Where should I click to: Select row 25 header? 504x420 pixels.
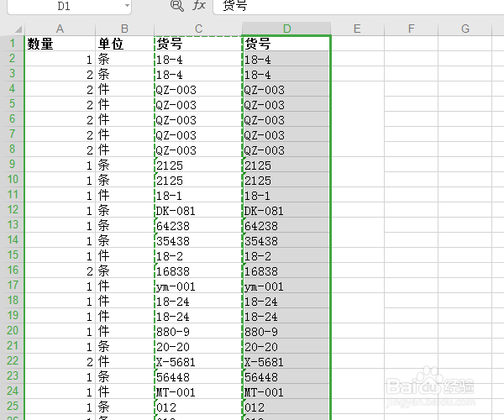(13, 406)
